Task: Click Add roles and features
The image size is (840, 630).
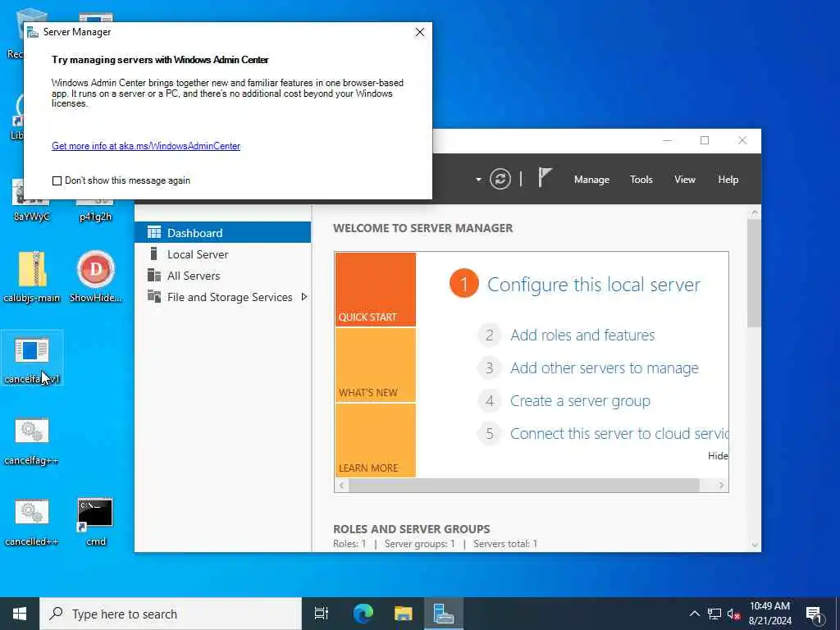Action: (582, 335)
